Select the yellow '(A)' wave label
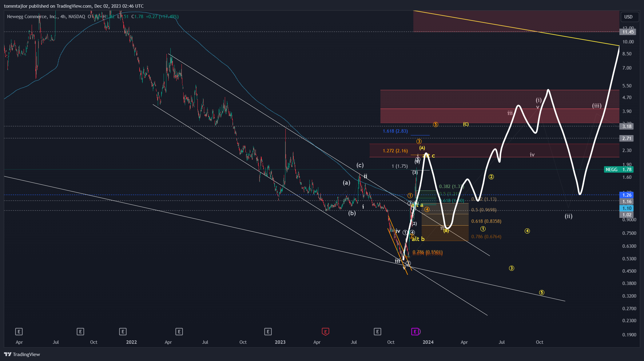 422,148
